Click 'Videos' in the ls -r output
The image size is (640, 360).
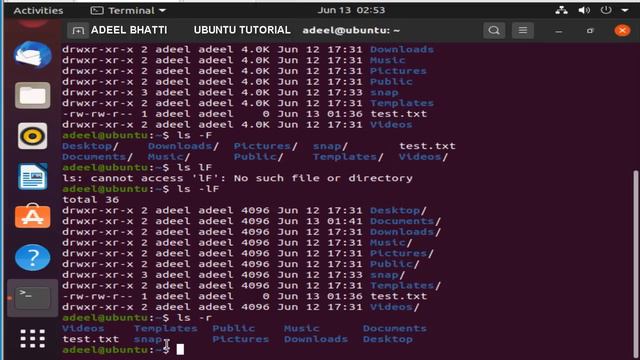click(x=83, y=328)
